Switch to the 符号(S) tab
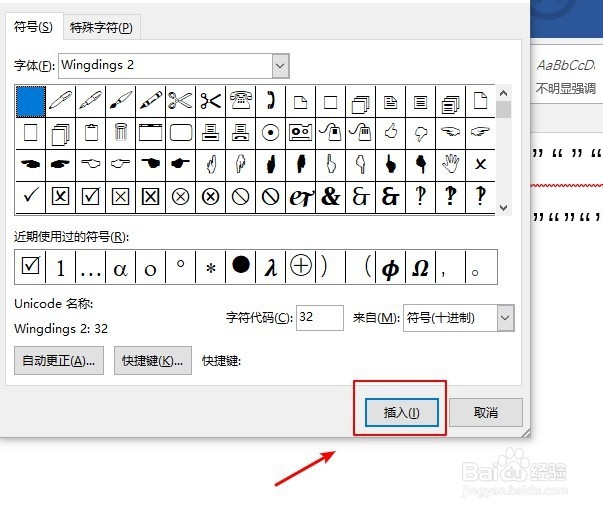 33,27
